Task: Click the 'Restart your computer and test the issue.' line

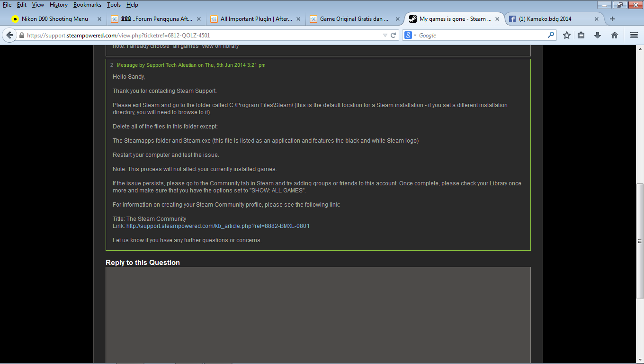Action: click(166, 155)
